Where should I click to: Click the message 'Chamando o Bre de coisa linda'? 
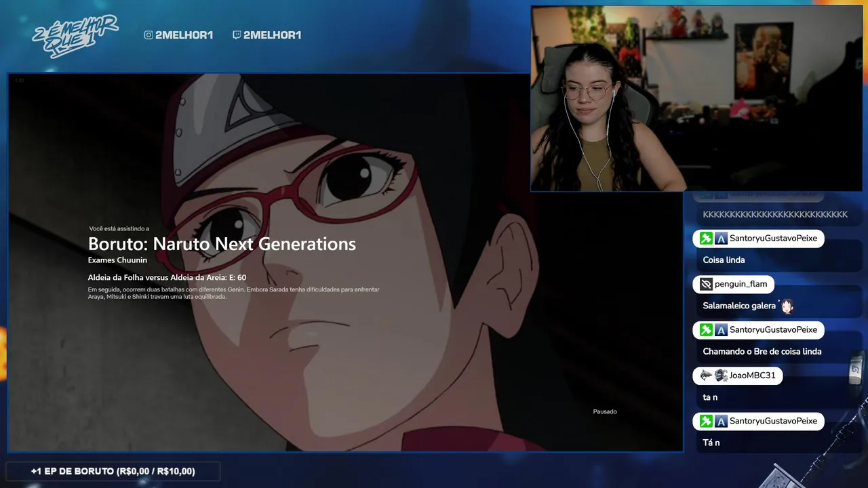[762, 352]
